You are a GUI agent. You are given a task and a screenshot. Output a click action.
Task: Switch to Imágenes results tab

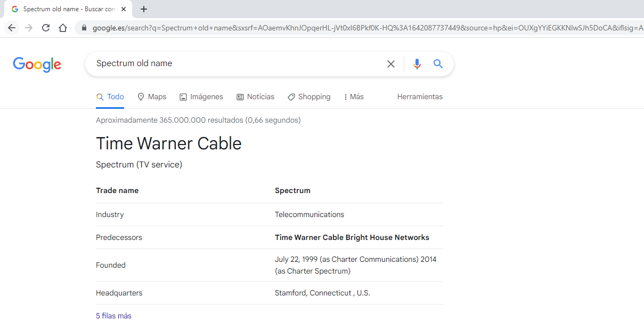click(201, 97)
